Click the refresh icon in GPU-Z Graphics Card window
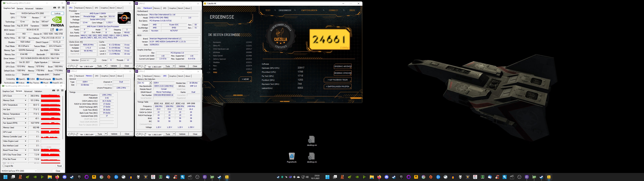The image size is (644, 181). tap(59, 8)
